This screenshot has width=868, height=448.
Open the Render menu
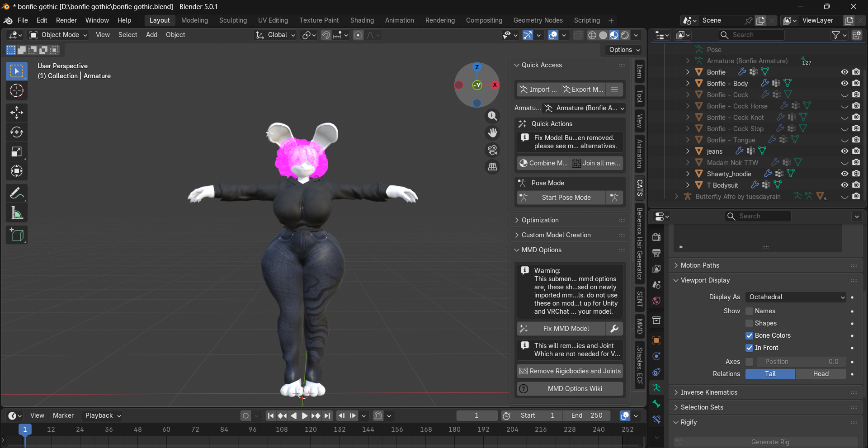coord(66,20)
